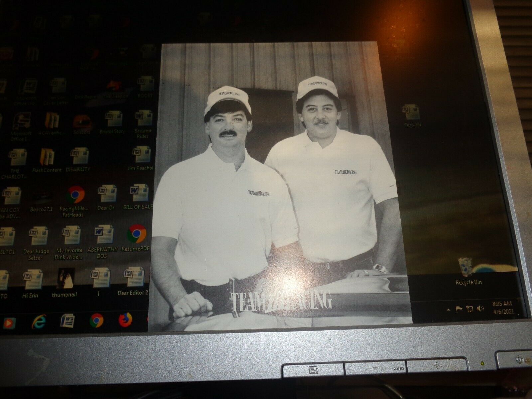
Task: Open the ABERNATHY BOS Word document
Action: pos(102,242)
